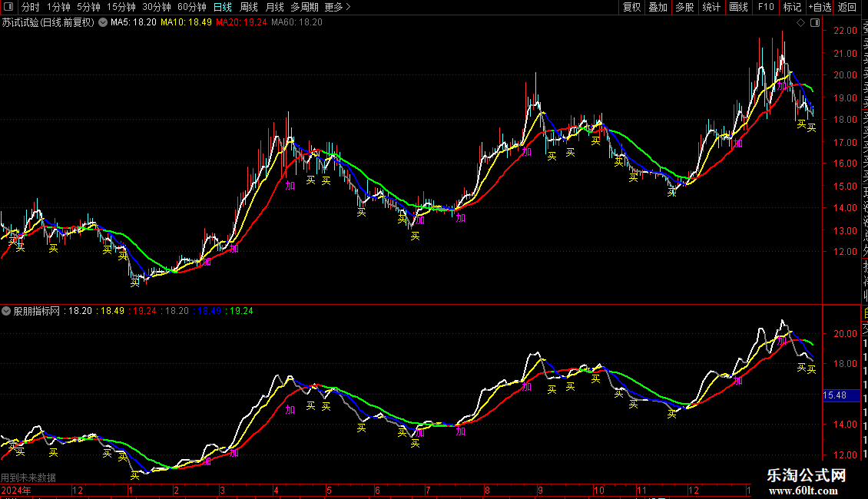The height and width of the screenshot is (499, 868).
Task: Select the 15分钟 period
Action: 121,7
